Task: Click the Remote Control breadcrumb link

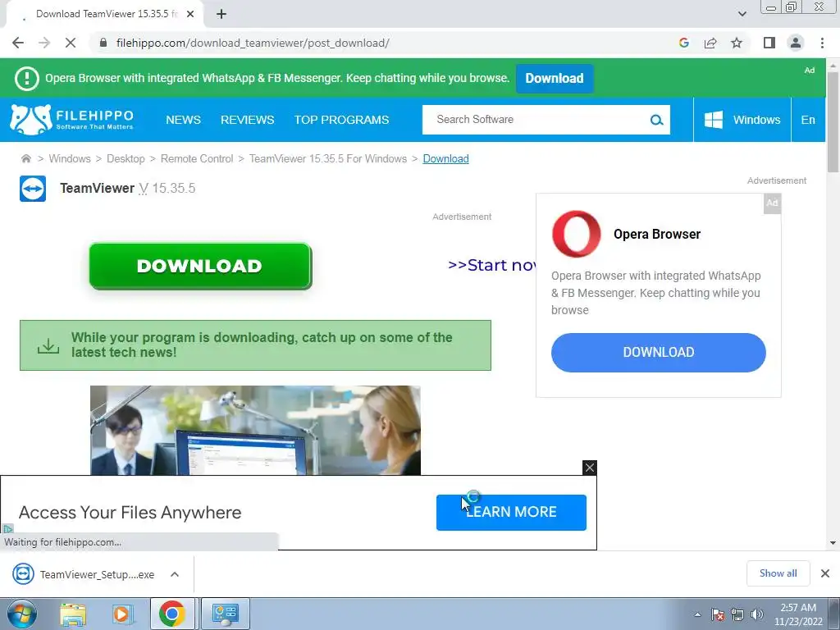Action: tap(197, 158)
